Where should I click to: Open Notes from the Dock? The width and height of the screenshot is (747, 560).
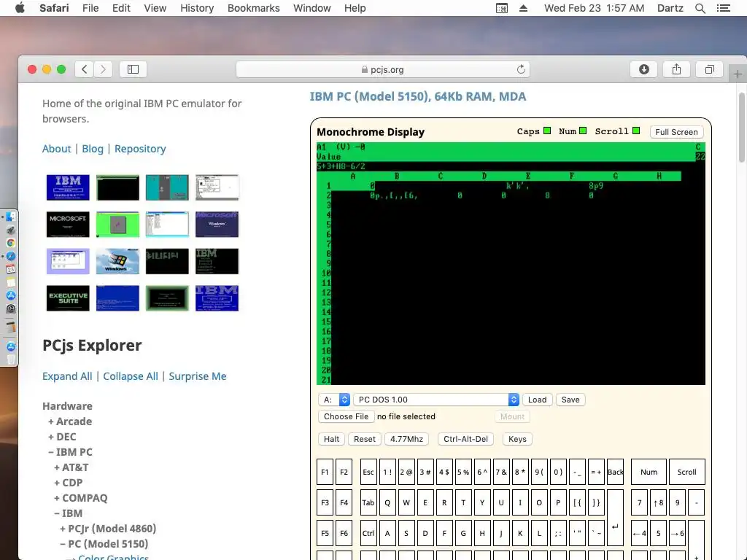(10, 282)
